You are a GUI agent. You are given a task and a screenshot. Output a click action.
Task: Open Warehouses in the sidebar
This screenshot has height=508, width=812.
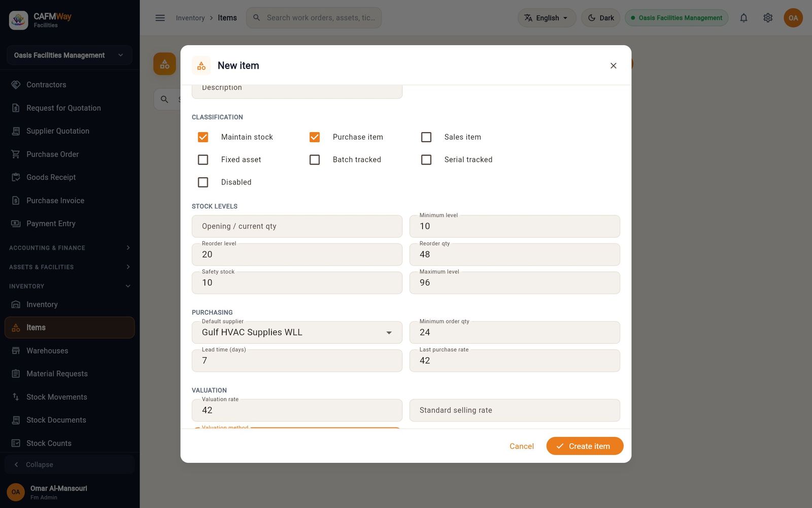(x=70, y=351)
